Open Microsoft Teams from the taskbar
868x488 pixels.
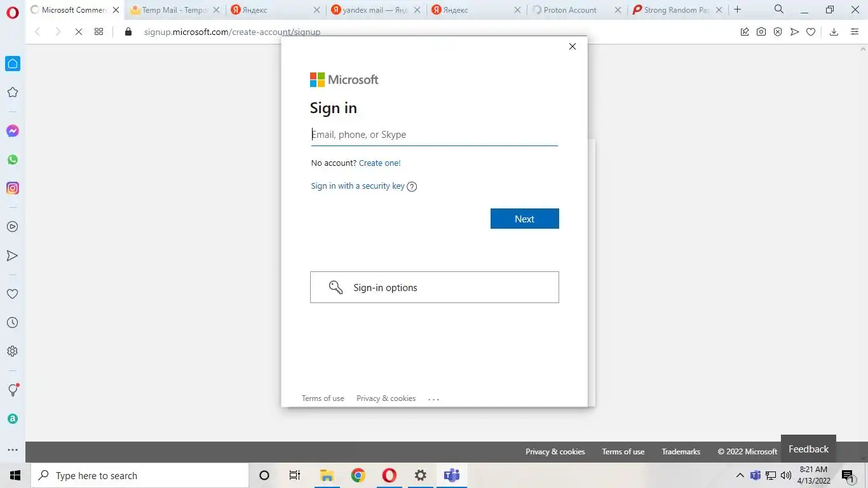(x=452, y=475)
